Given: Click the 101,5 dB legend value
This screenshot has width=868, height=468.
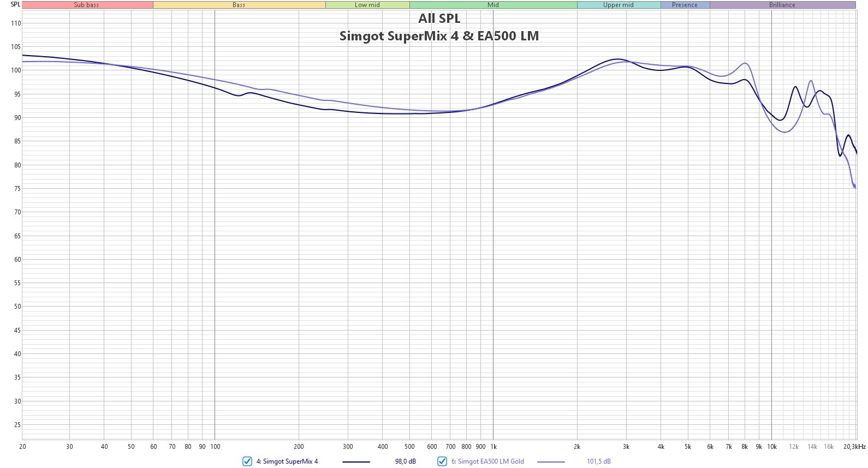Looking at the screenshot, I should click(599, 461).
